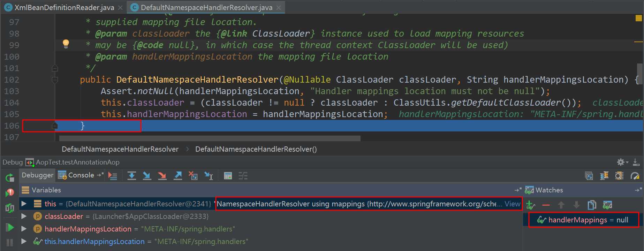Click the AopTest.testAnnotationAop debug session label
Viewport: 644px width, 251px height.
[77, 162]
